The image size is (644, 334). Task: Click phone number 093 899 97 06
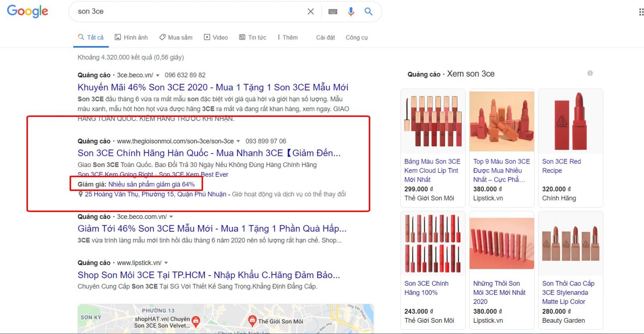[x=266, y=141]
